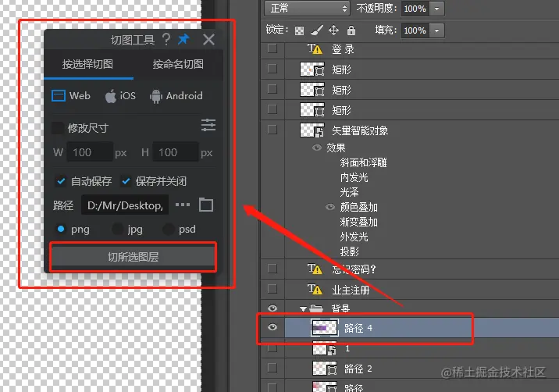Select the 路径 2 layer

coord(358,369)
